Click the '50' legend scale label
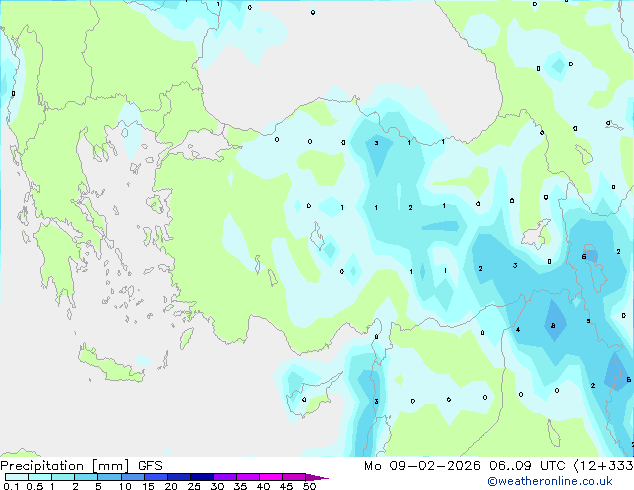 [x=309, y=486]
